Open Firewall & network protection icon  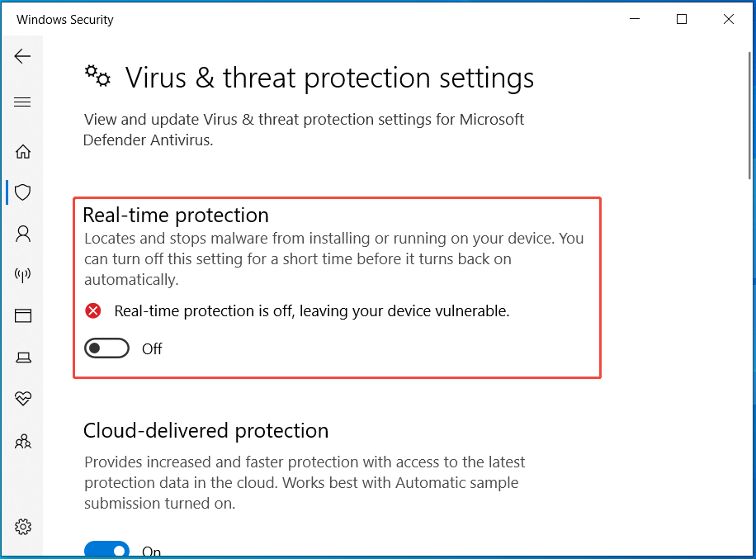click(23, 275)
